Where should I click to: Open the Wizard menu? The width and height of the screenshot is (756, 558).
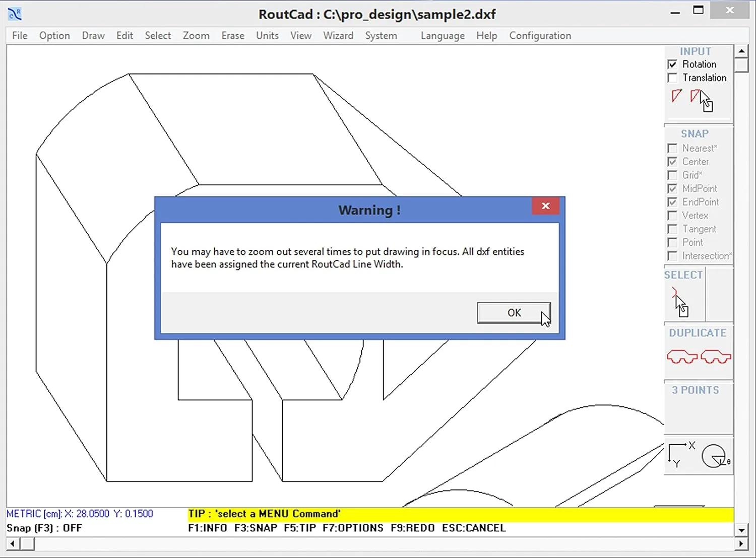(x=338, y=35)
